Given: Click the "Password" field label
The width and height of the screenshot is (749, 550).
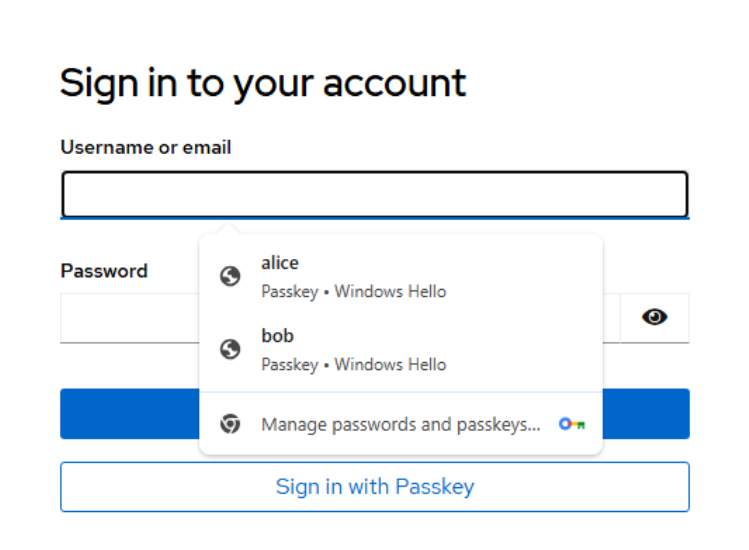Looking at the screenshot, I should 104,271.
